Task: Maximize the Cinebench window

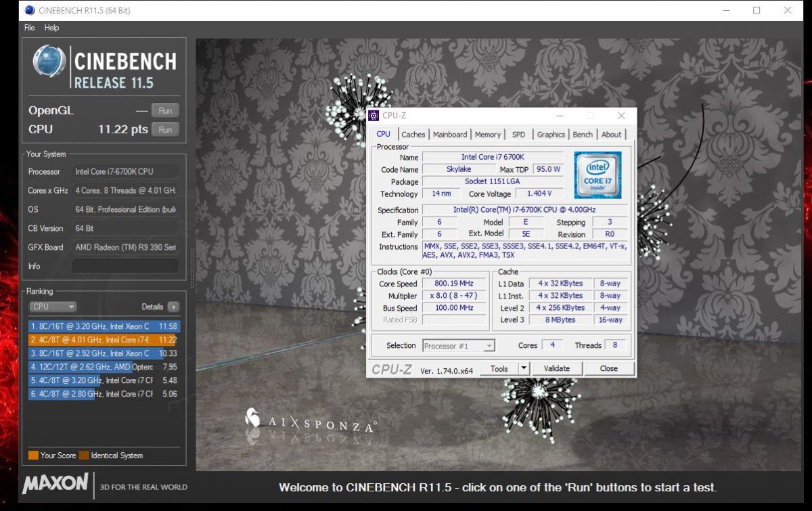Action: point(757,10)
